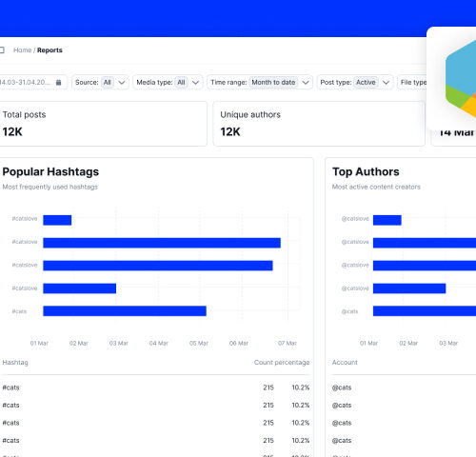Viewport: 476px width, 457px height.
Task: Click '07 Mar' label under Popular Hashtags chart
Action: [x=288, y=343]
